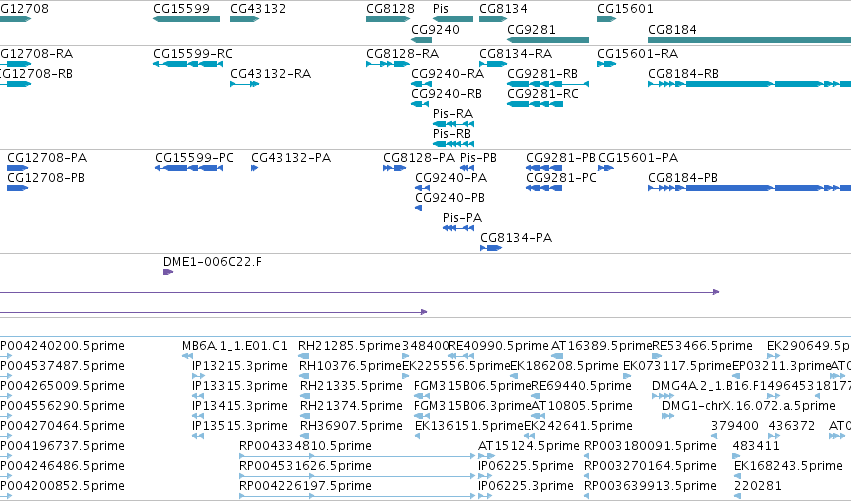
Task: Click the CG43132 gene label
Action: click(258, 9)
